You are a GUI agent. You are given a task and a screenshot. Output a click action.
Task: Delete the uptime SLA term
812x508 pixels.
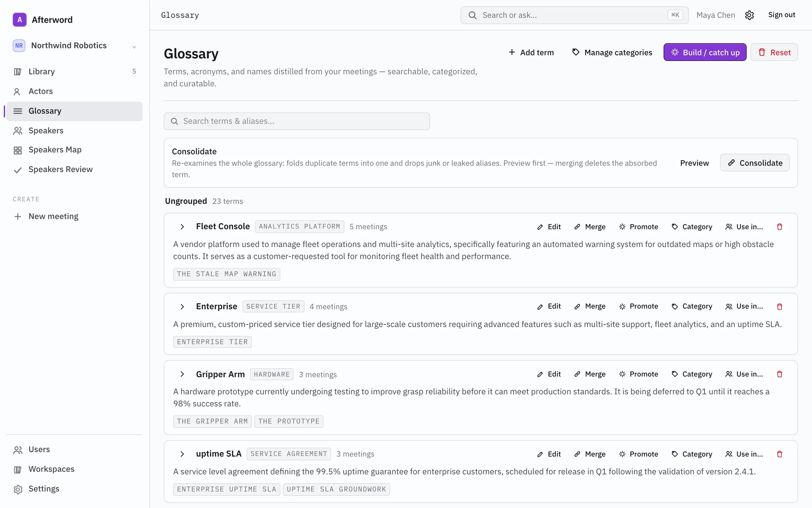[x=779, y=454]
